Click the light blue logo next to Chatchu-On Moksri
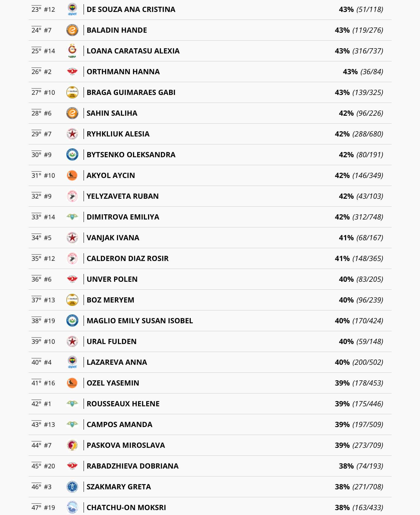420x515 pixels. pos(72,507)
